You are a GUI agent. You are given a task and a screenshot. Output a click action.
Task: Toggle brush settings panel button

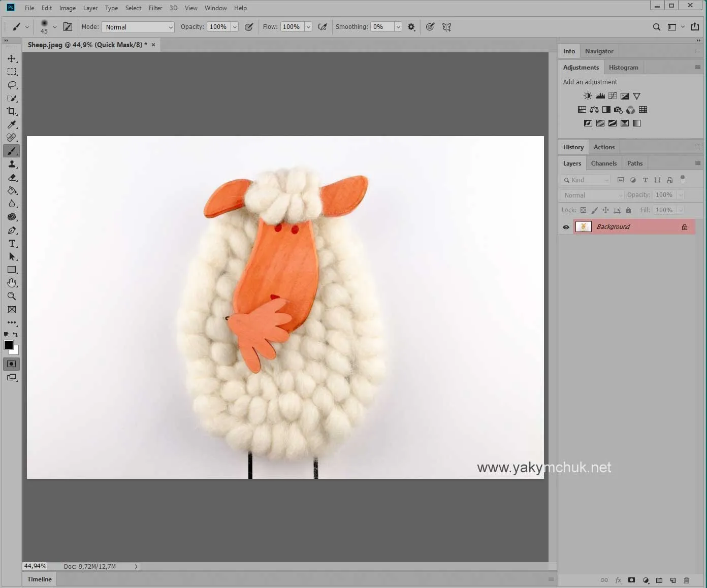68,27
